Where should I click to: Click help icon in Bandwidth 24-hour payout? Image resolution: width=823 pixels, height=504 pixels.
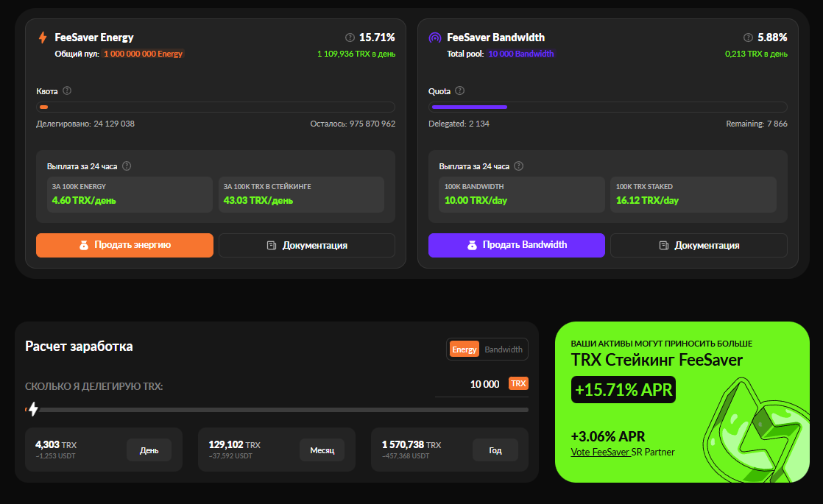point(519,166)
